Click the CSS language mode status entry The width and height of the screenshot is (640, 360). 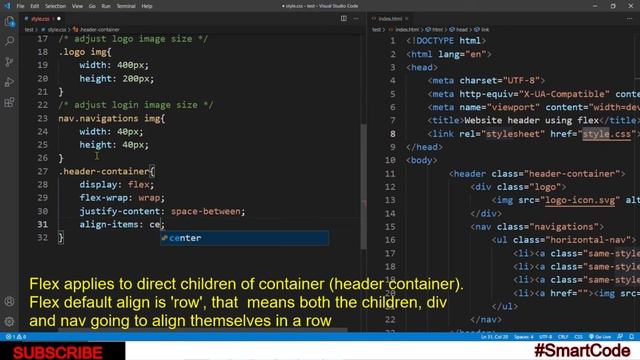click(578, 337)
